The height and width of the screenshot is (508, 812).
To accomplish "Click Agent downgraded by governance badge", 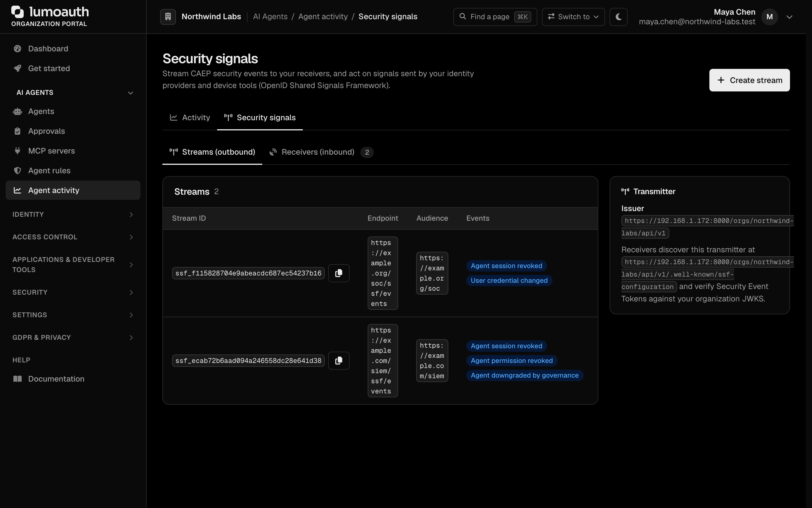I will click(524, 375).
